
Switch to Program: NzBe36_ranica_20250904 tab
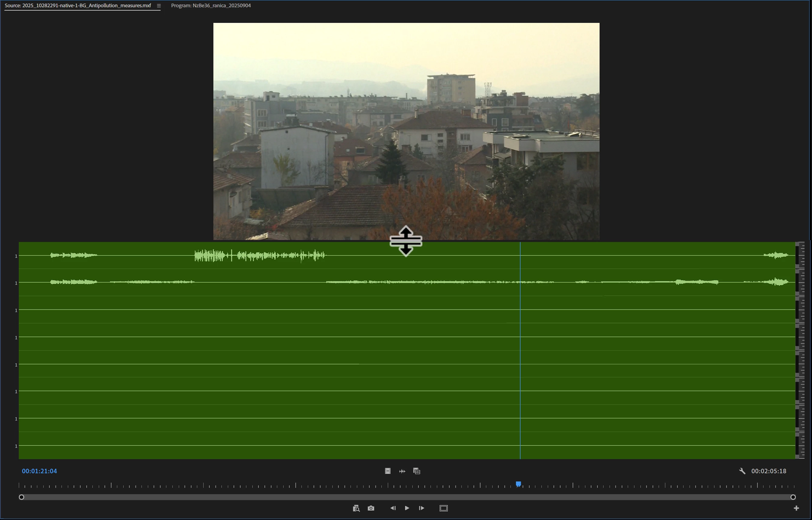click(x=211, y=5)
